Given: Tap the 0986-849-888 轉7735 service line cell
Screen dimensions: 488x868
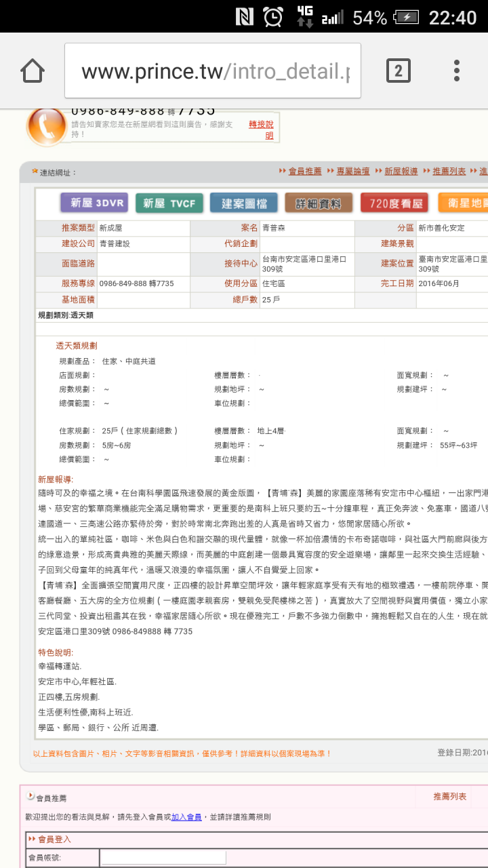Looking at the screenshot, I should click(x=143, y=283).
